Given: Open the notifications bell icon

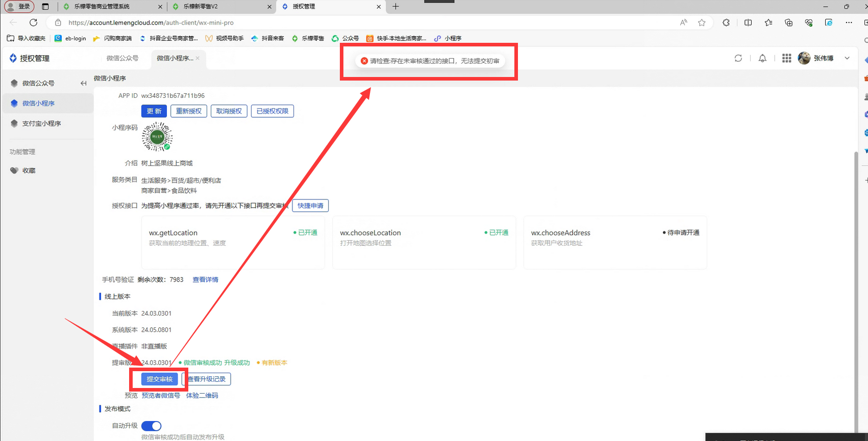Looking at the screenshot, I should 762,58.
